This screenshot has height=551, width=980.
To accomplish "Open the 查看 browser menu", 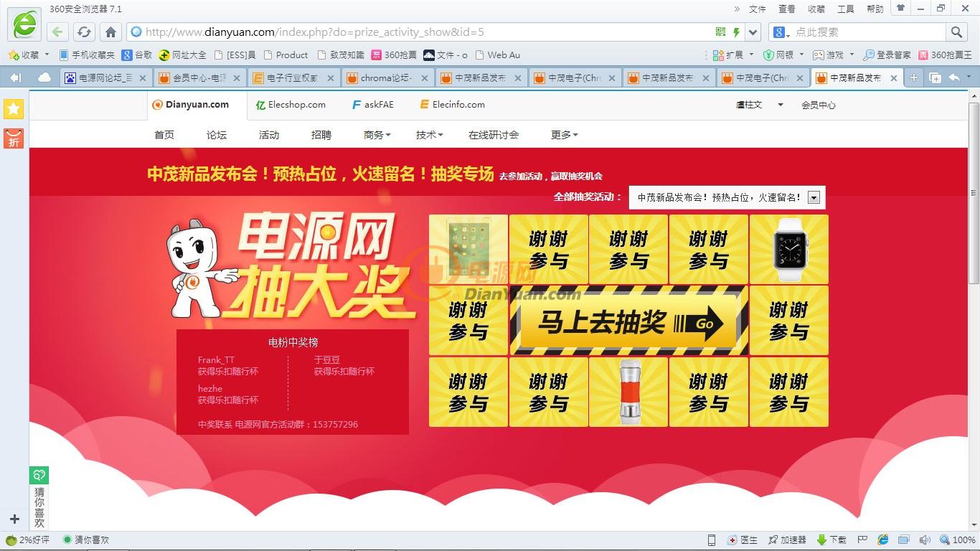I will pos(787,9).
